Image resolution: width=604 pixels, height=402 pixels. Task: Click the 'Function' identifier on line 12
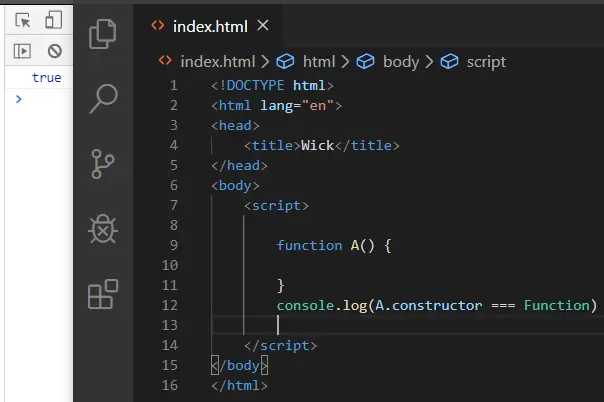click(x=557, y=305)
